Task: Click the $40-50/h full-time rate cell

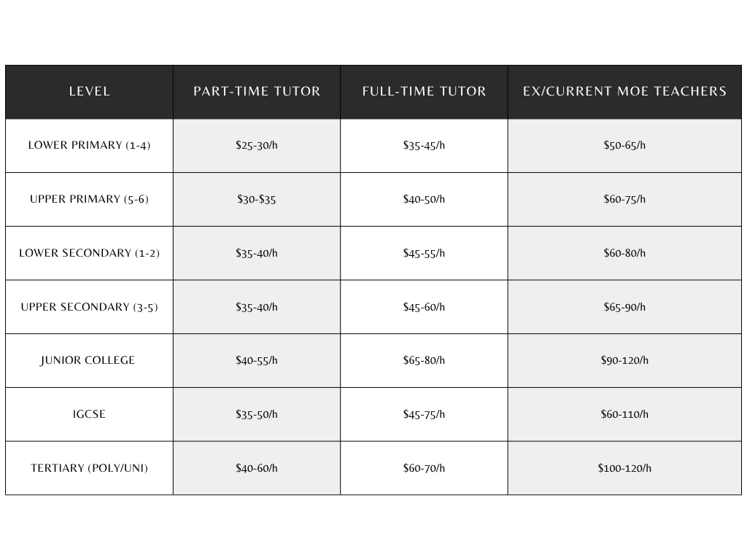Action: point(424,199)
